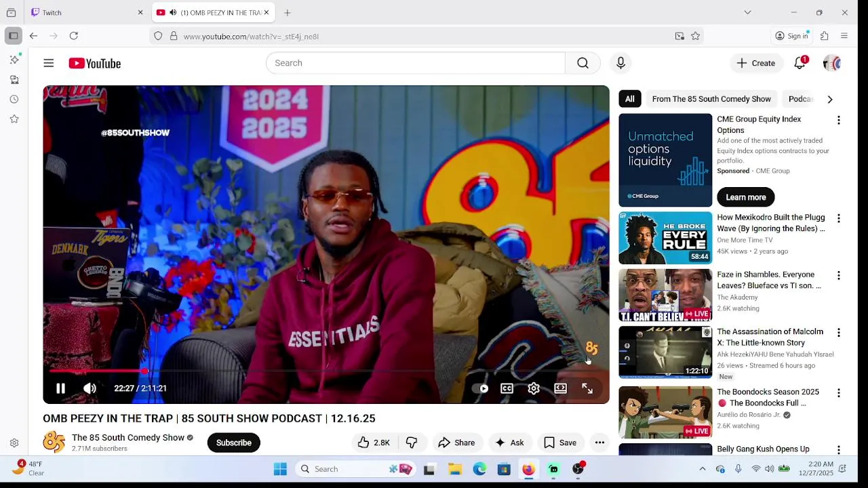Pause the video
Image resolution: width=868 pixels, height=488 pixels.
coord(60,388)
